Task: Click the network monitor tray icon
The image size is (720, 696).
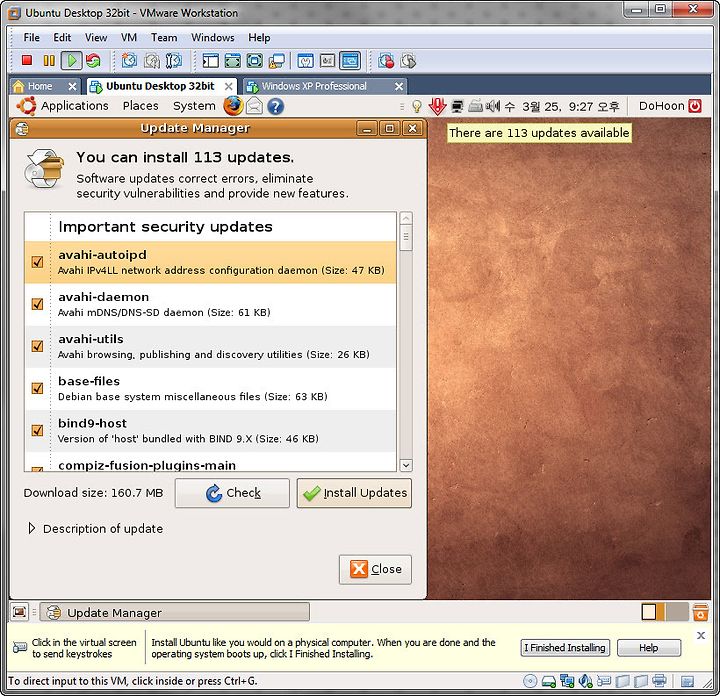Action: pyautogui.click(x=457, y=107)
